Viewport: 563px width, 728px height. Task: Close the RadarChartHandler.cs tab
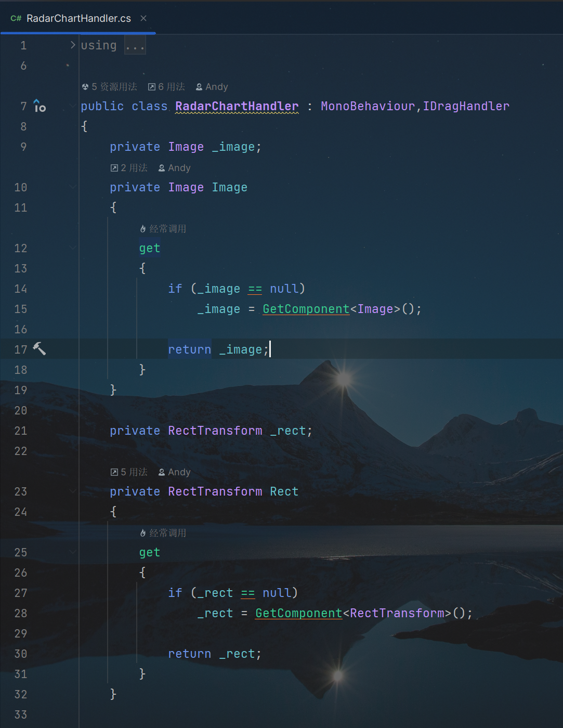point(143,18)
